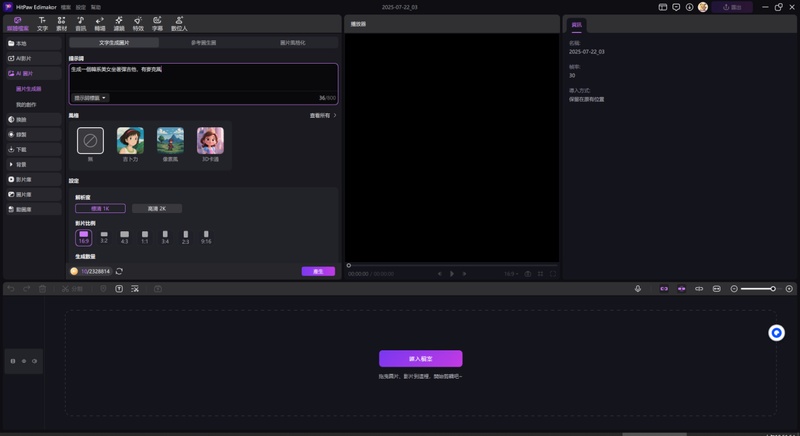The image size is (800, 436).
Task: Open 本地 local files in sidebar
Action: coord(33,43)
